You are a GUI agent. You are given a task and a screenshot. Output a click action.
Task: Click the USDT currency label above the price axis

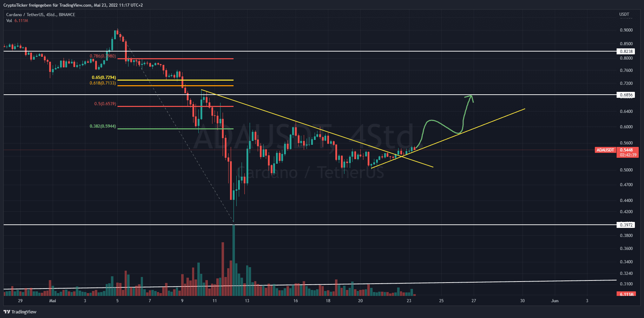pos(624,14)
